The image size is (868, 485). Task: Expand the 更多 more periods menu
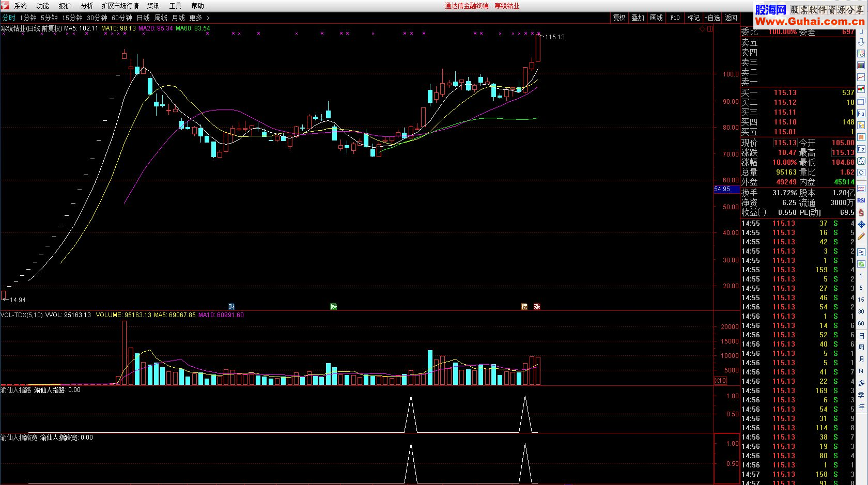click(x=199, y=18)
